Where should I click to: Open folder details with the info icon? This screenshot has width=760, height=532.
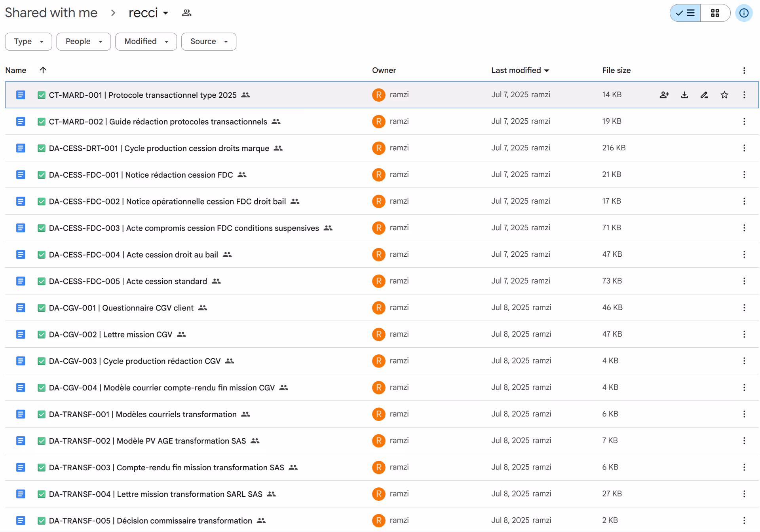point(744,13)
